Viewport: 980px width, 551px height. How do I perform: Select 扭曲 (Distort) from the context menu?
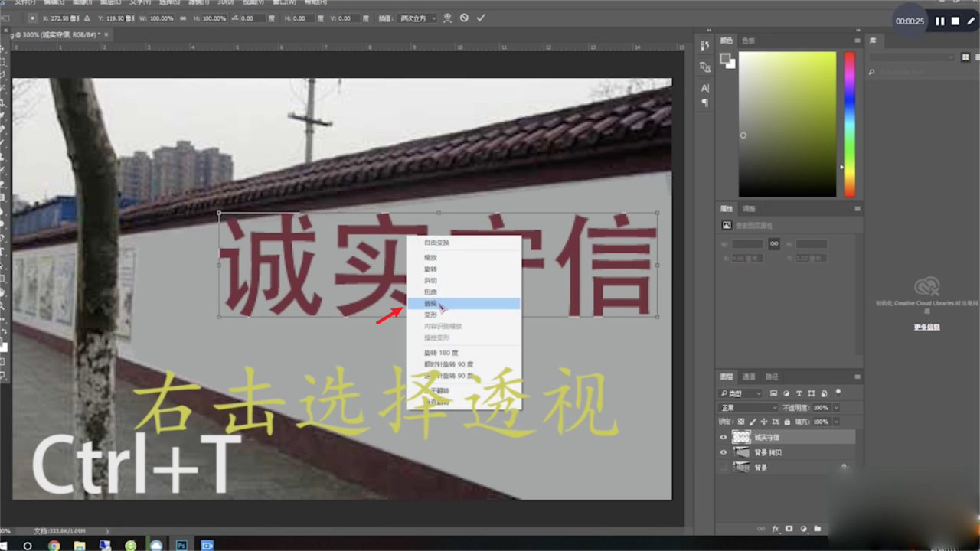coord(463,292)
